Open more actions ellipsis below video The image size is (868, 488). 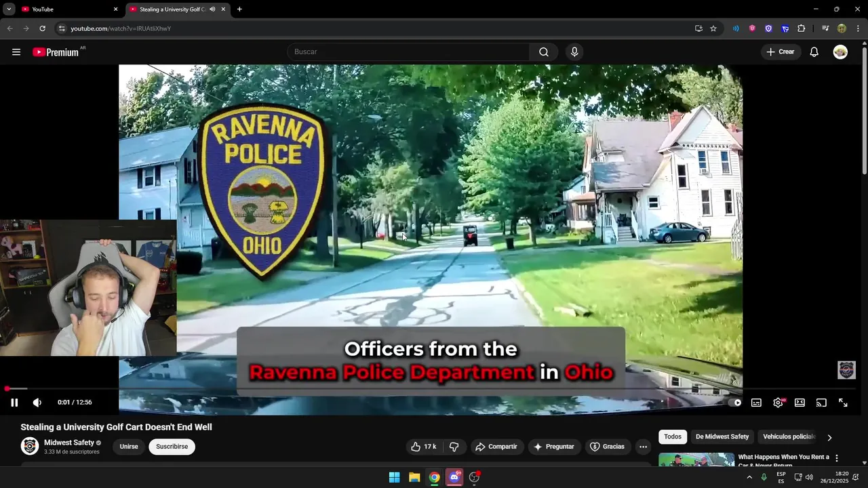click(x=643, y=447)
